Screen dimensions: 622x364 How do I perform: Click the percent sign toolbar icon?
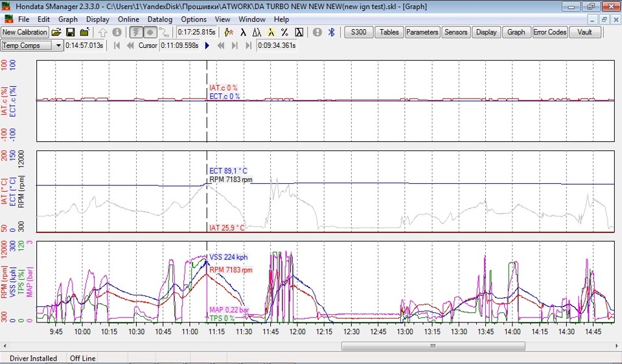[284, 32]
